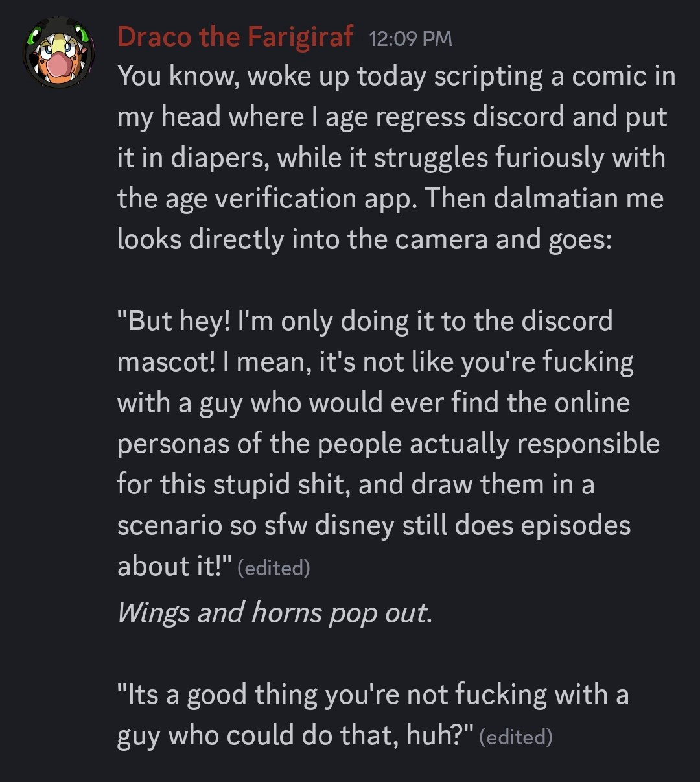This screenshot has width=700, height=782.
Task: Click Draco the Farigiraf's avatar picture
Action: 59,53
